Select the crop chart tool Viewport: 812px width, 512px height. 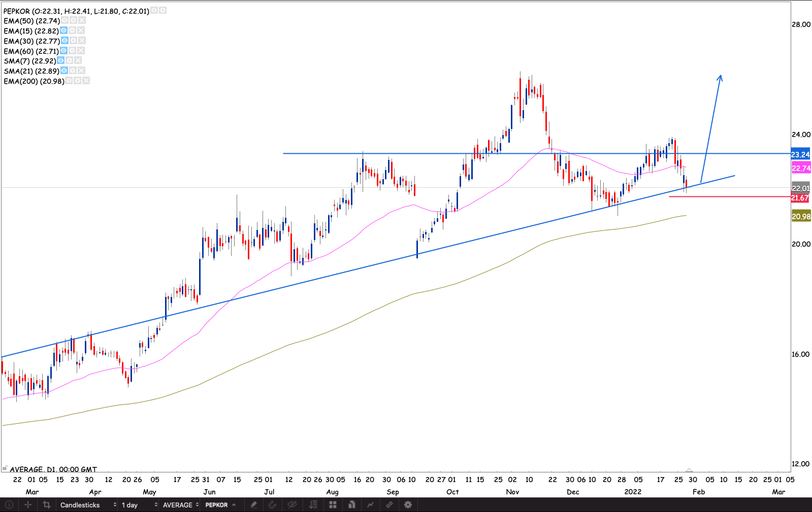point(47,505)
